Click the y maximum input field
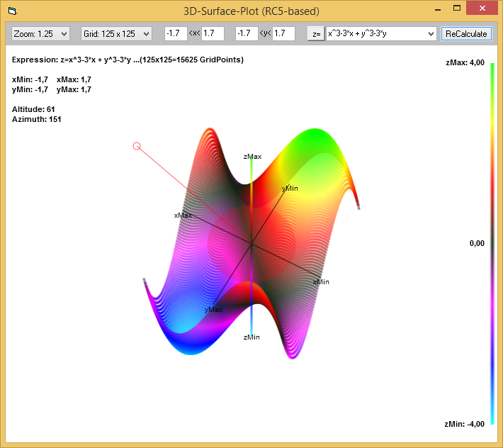This screenshot has width=503, height=448. pos(283,33)
